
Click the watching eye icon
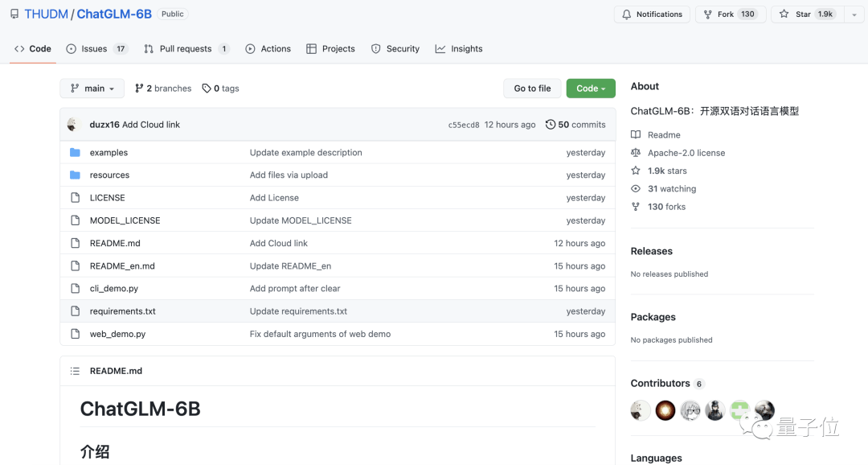pyautogui.click(x=636, y=189)
